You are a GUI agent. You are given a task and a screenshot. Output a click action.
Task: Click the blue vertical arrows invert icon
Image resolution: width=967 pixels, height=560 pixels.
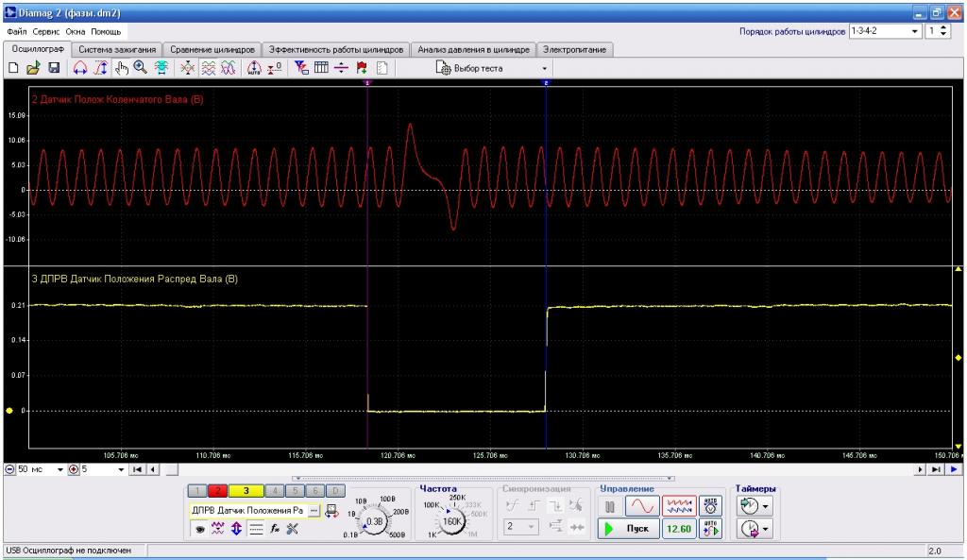(236, 529)
